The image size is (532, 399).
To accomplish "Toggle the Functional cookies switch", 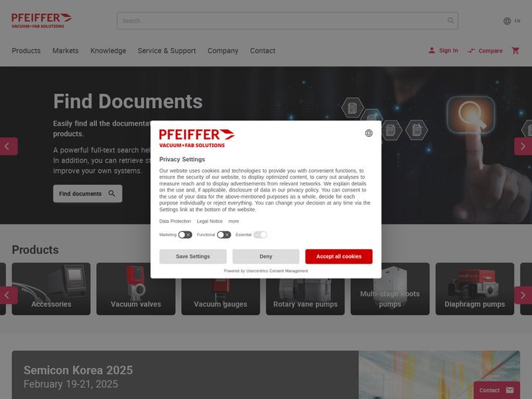I will coord(224,235).
